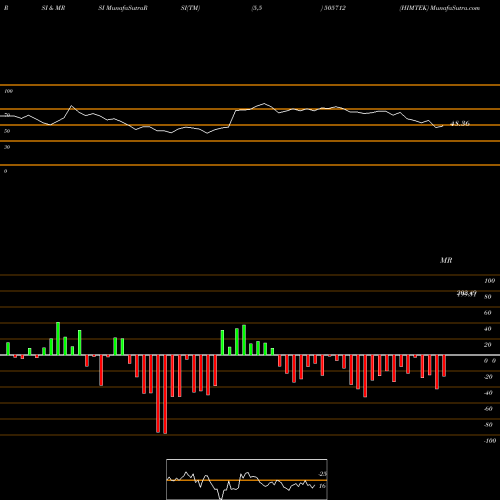Viewport: 500px width, 500px height.
Task: Click the 30 level label on RSI chart
Action: 7,147
